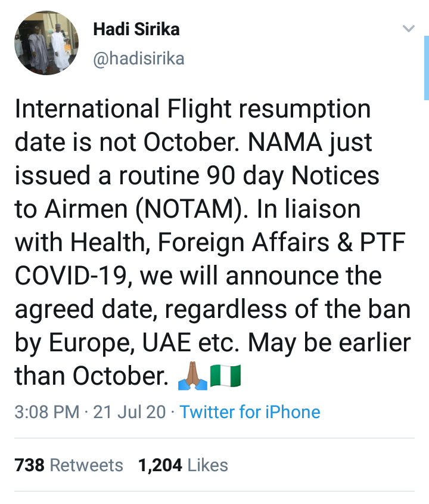
Task: Click the tweet date 21 Jul 20
Action: click(129, 412)
